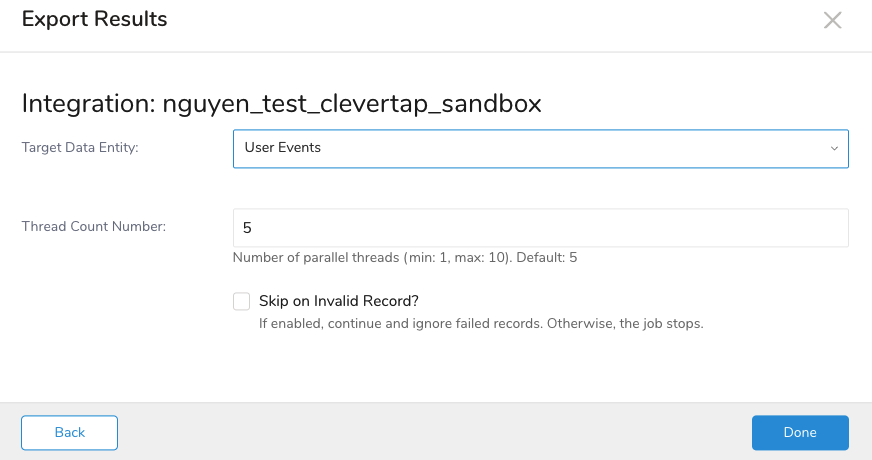Click the parallel threads min/max hint text
This screenshot has width=872, height=460.
tap(372, 258)
